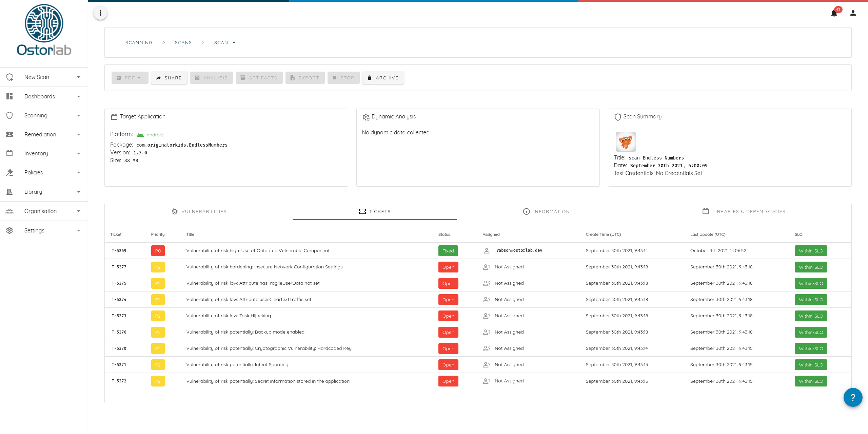Expand the Organisation menu arrow

pyautogui.click(x=79, y=211)
